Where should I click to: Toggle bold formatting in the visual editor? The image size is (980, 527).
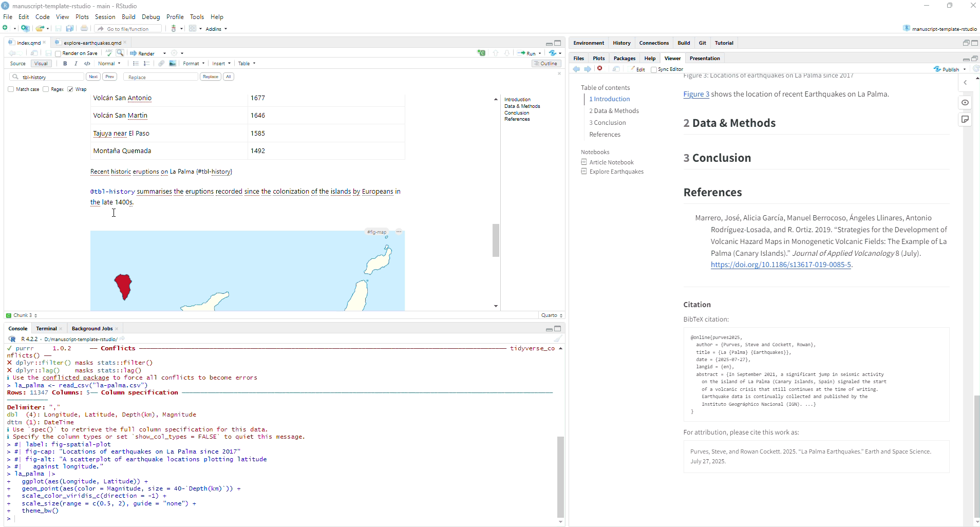click(x=65, y=64)
